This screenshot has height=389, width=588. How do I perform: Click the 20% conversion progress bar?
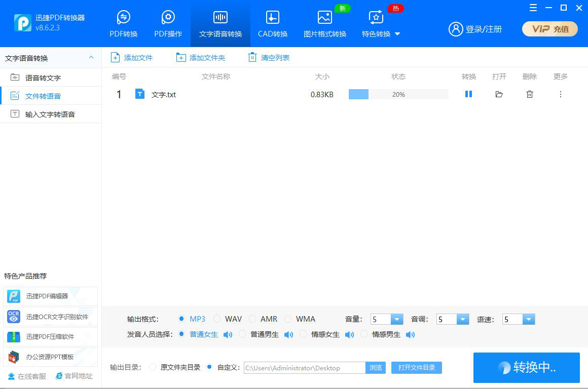click(398, 94)
